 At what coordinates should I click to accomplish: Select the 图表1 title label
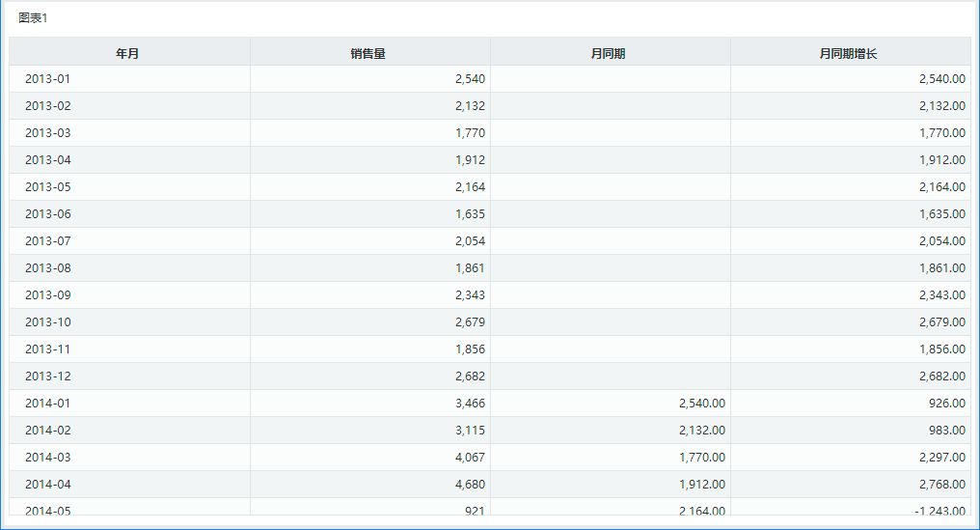click(x=33, y=18)
